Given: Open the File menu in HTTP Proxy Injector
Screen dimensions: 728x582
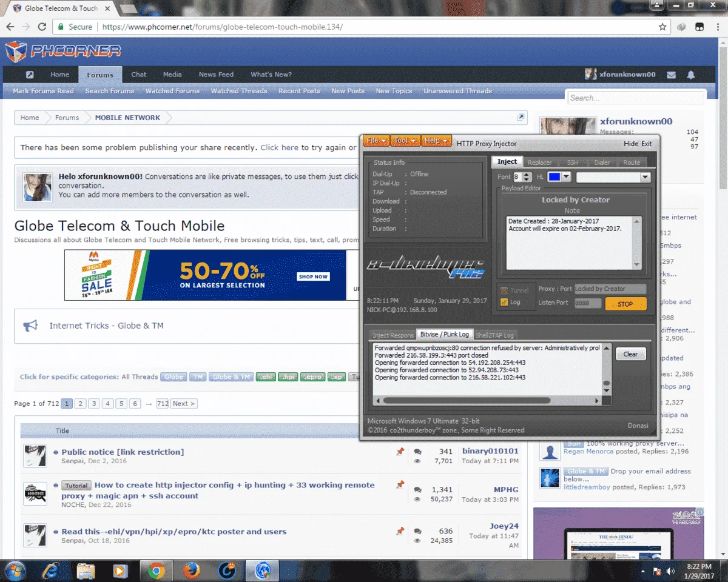Looking at the screenshot, I should coord(376,141).
